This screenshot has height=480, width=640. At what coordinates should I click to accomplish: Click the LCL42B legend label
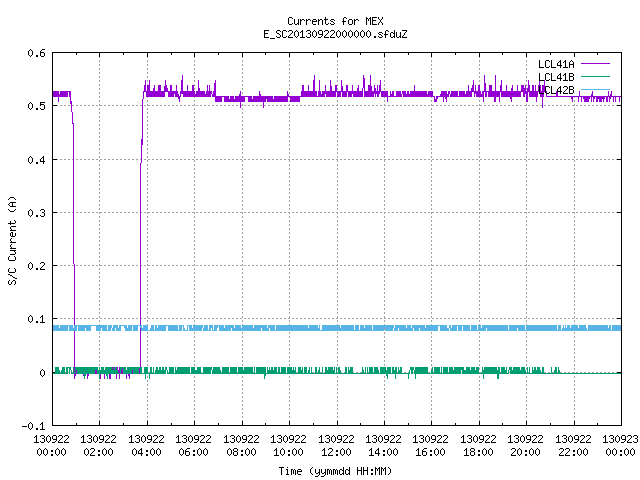[x=556, y=90]
